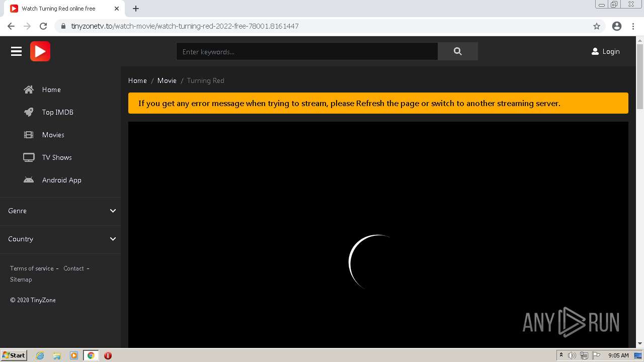Click the red Opera taskbar icon

(x=108, y=355)
